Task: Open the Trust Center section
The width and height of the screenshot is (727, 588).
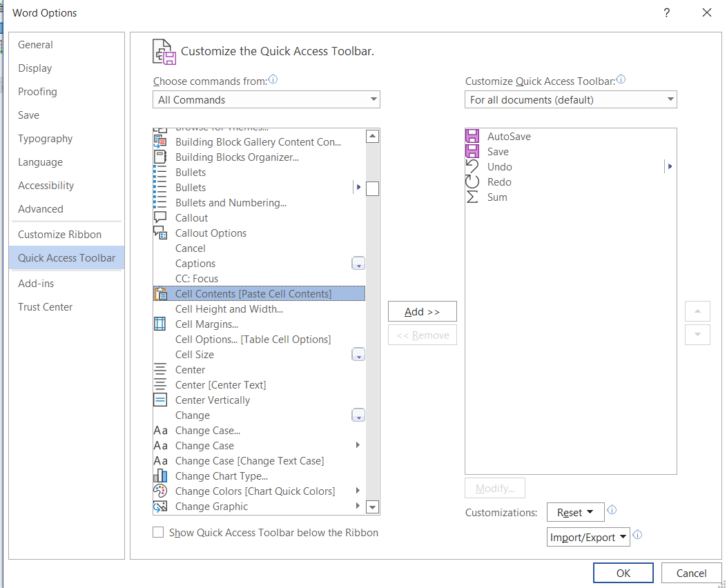Action: click(x=46, y=306)
